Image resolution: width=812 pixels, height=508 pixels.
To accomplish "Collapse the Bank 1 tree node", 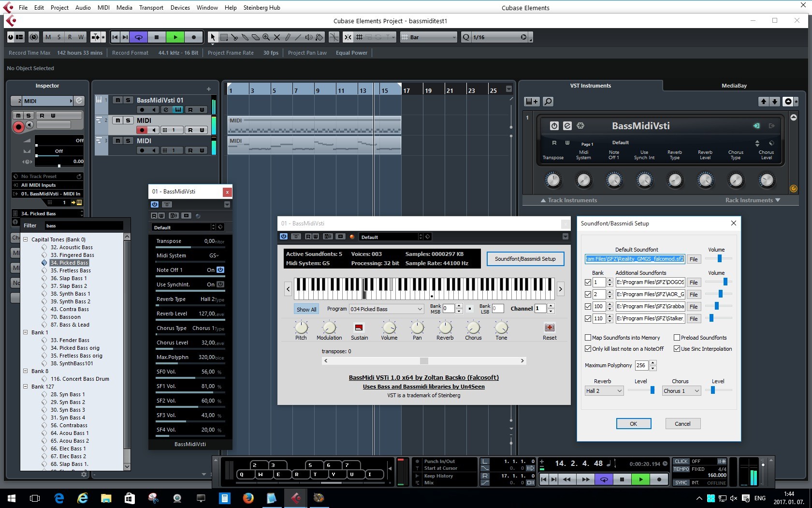I will click(26, 332).
